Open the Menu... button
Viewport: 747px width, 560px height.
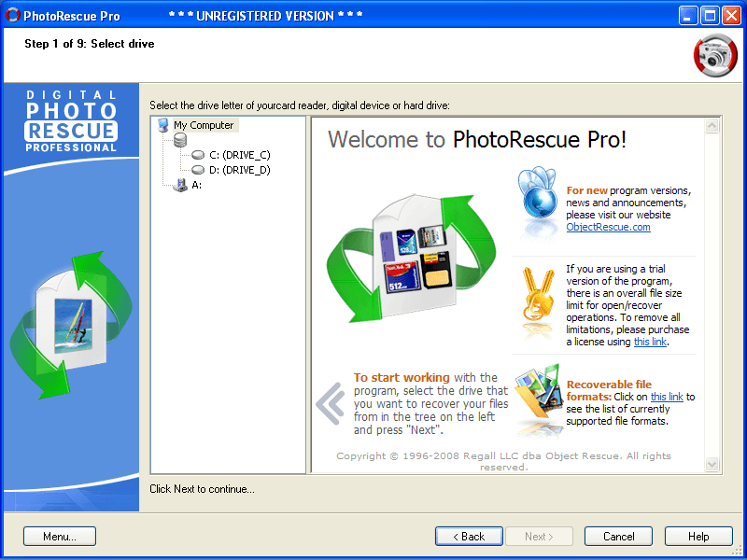click(60, 536)
